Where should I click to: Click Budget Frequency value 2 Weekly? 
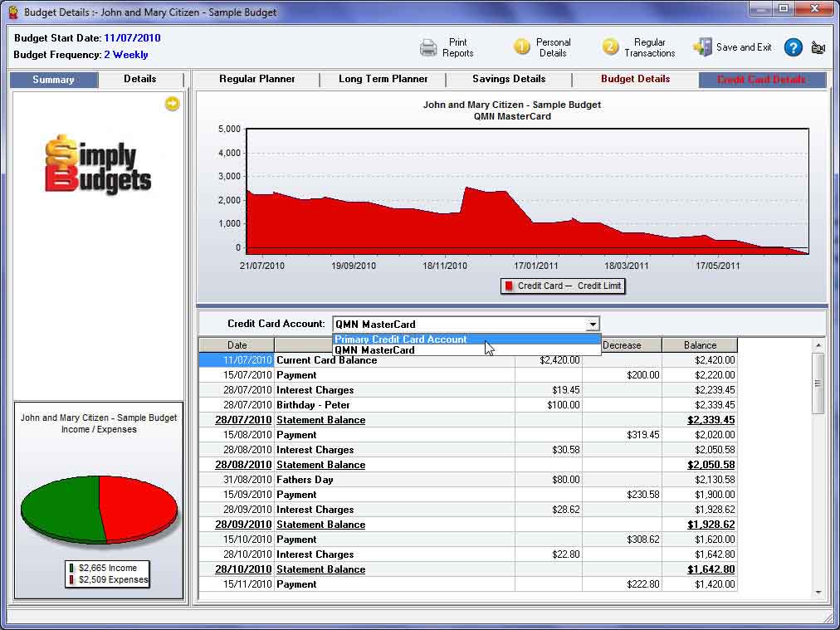point(126,55)
